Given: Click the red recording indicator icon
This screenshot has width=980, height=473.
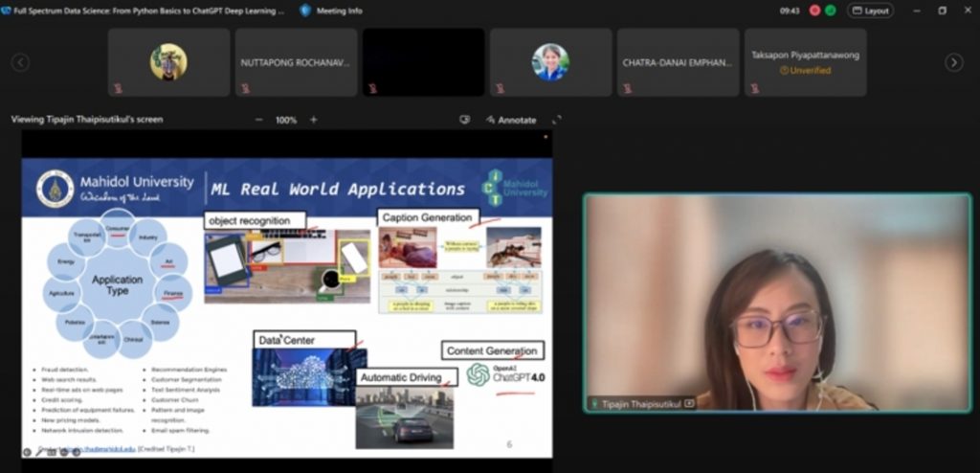Looking at the screenshot, I should click(x=814, y=11).
